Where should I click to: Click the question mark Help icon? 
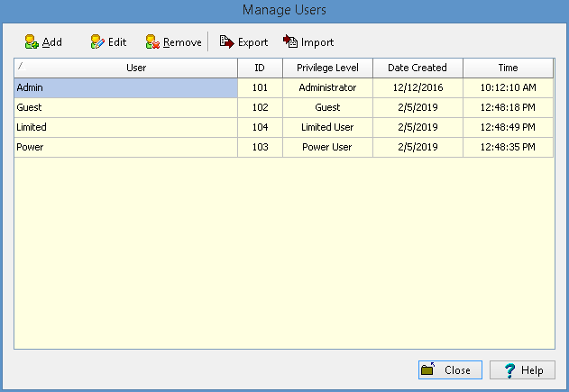tap(509, 370)
